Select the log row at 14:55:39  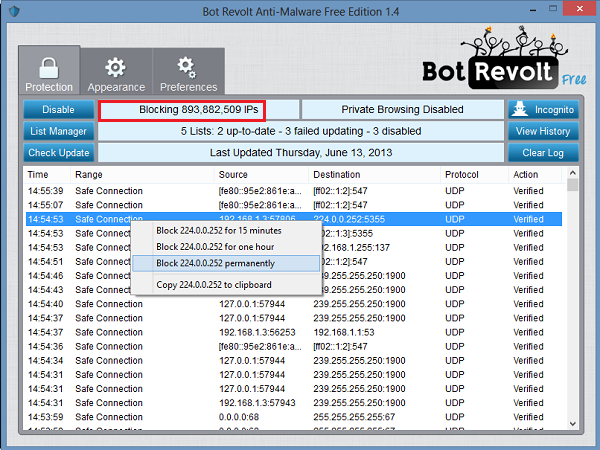[x=294, y=191]
